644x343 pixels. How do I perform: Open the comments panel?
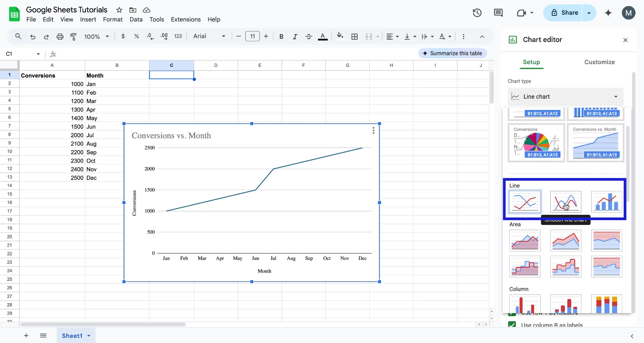click(498, 13)
